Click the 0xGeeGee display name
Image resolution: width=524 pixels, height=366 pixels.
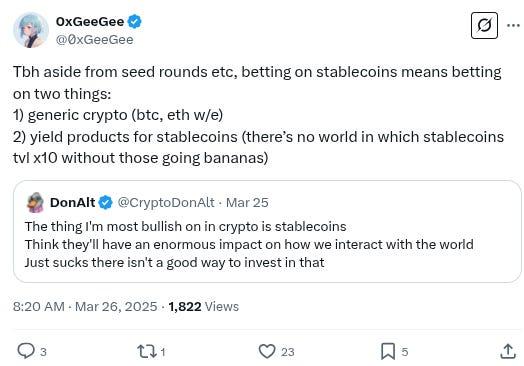90,22
